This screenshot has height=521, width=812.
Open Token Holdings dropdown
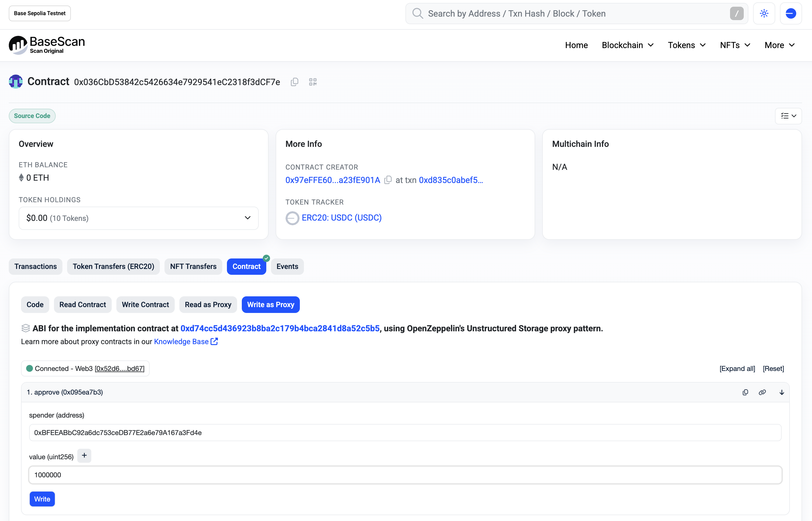point(139,218)
